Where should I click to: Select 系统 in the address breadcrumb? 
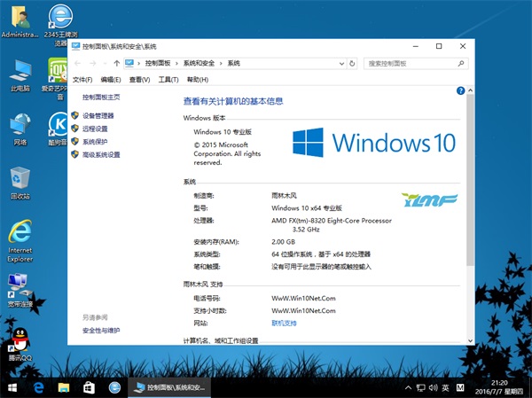[234, 63]
